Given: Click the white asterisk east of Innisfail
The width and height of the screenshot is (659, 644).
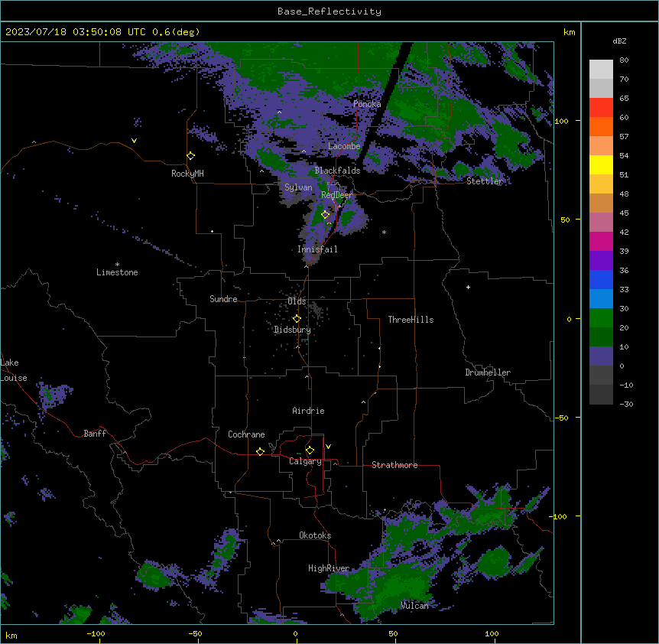Looking at the screenshot, I should click(x=384, y=232).
